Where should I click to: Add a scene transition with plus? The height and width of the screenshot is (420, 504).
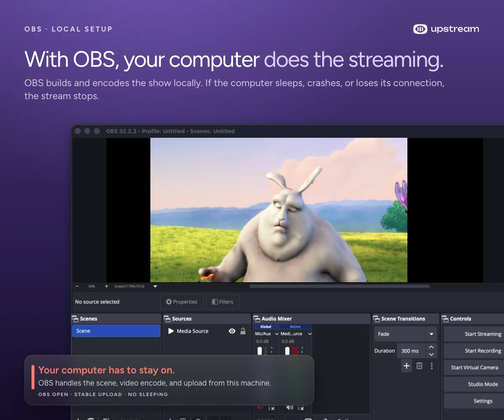point(407,366)
